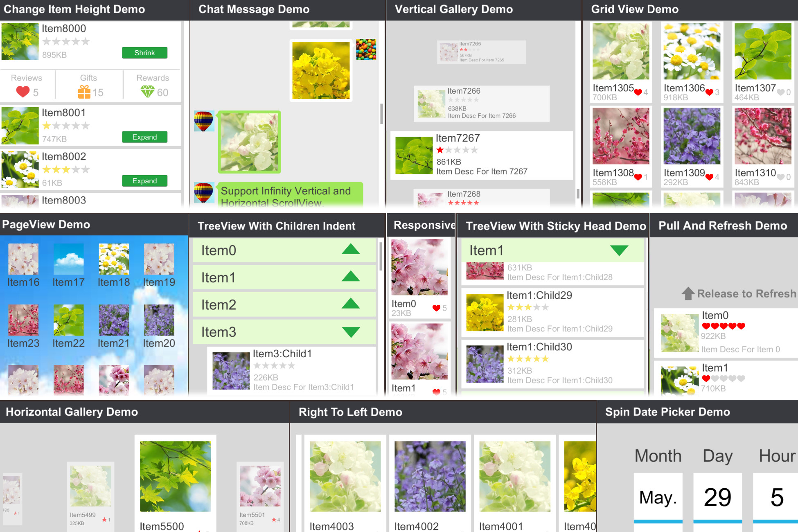Toggle the gray heart on Item1307

click(x=780, y=92)
